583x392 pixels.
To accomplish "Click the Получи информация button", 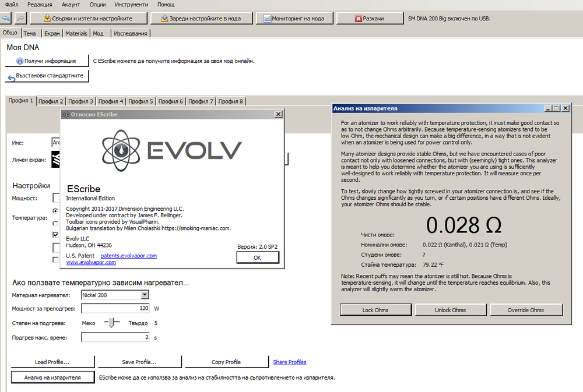I will click(x=47, y=61).
